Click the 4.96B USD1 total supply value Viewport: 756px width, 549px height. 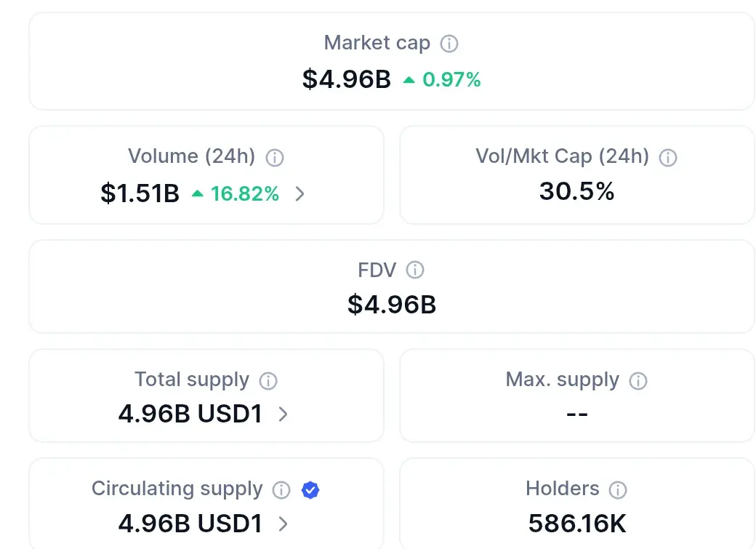[x=190, y=414]
